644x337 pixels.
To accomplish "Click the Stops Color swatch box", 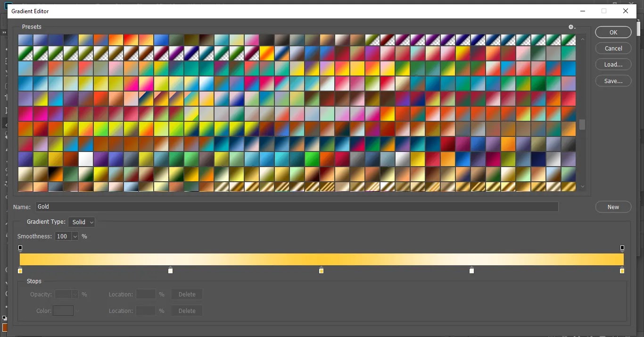I will click(63, 311).
